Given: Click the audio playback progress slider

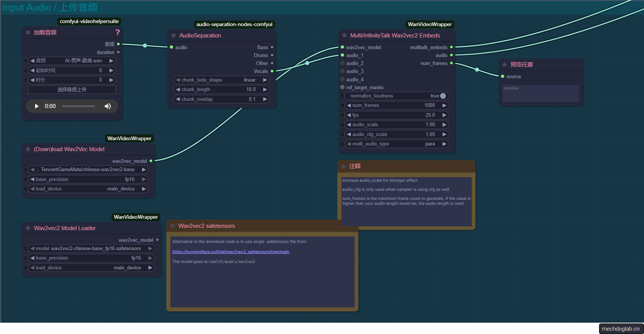Looking at the screenshot, I should point(79,106).
